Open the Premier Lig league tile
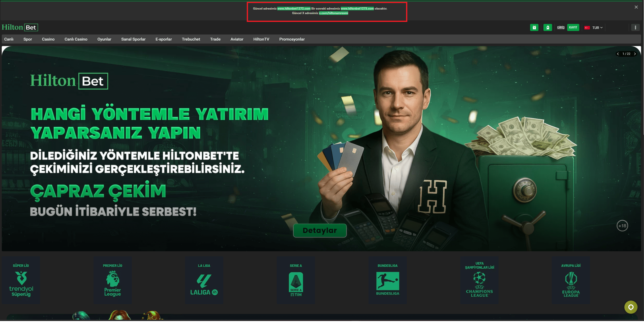The width and height of the screenshot is (644, 323). [x=112, y=280]
